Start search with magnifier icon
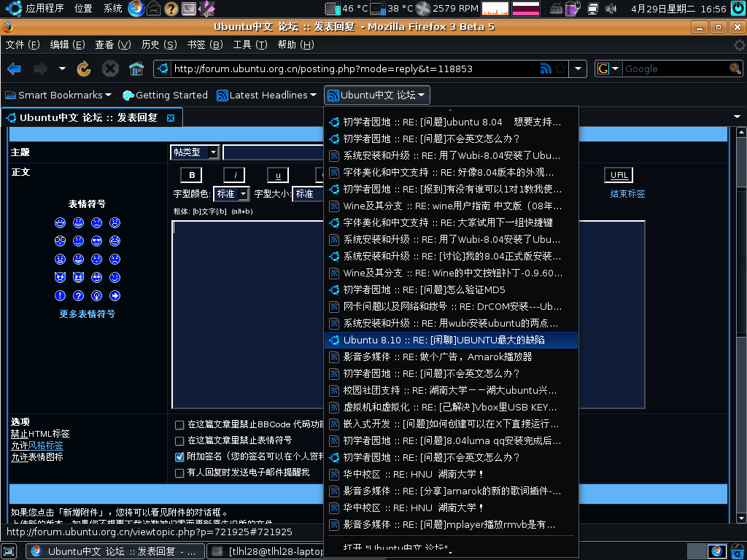The height and width of the screenshot is (560, 747). (735, 69)
